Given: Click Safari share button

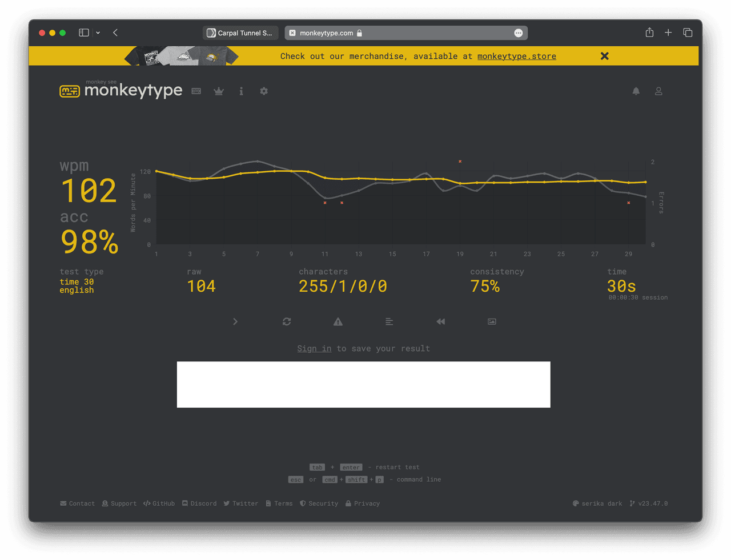Looking at the screenshot, I should coord(649,33).
